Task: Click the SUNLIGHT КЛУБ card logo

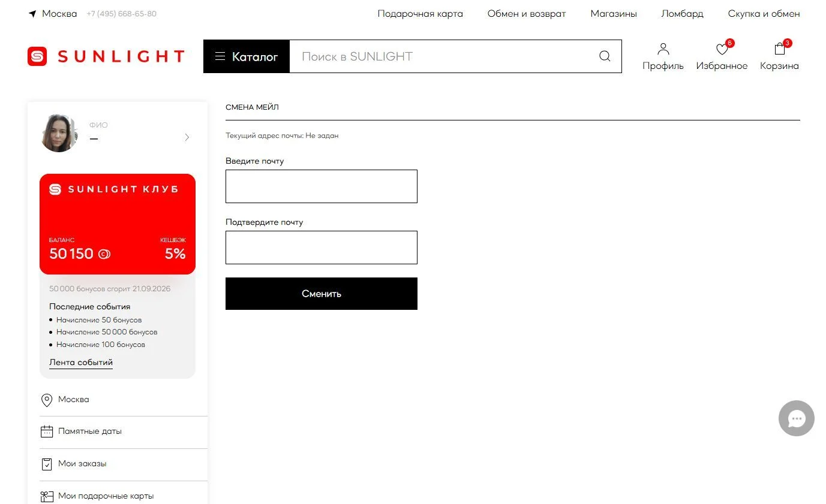Action: point(113,189)
